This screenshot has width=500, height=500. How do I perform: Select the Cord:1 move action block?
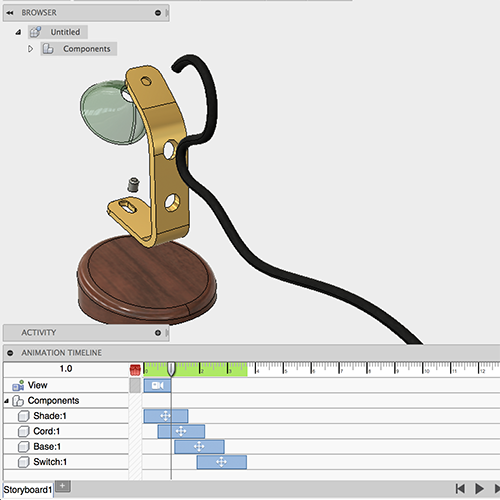[181, 431]
